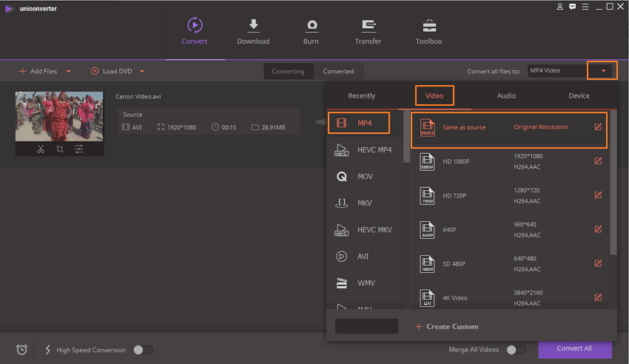
Task: Click the schedule alarm clock icon
Action: (x=21, y=349)
